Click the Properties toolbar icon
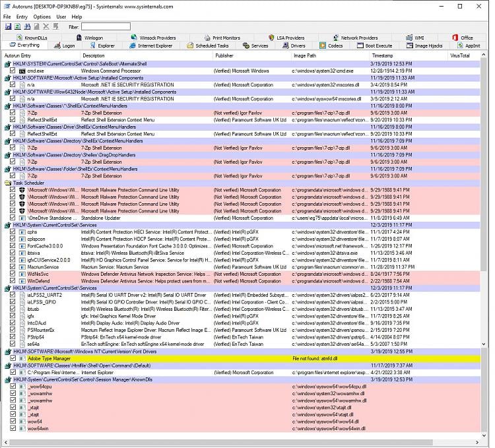The image size is (495, 448). [36, 27]
